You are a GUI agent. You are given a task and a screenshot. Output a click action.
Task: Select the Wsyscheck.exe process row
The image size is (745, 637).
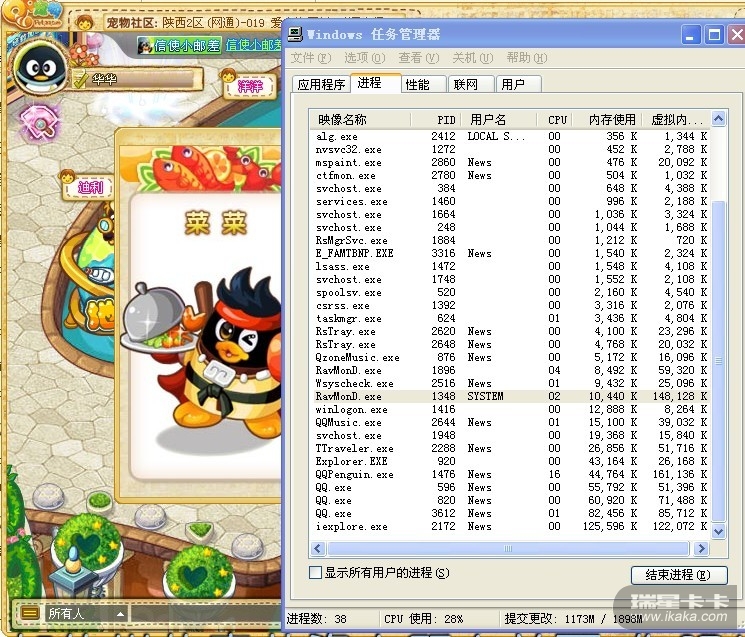tap(511, 383)
